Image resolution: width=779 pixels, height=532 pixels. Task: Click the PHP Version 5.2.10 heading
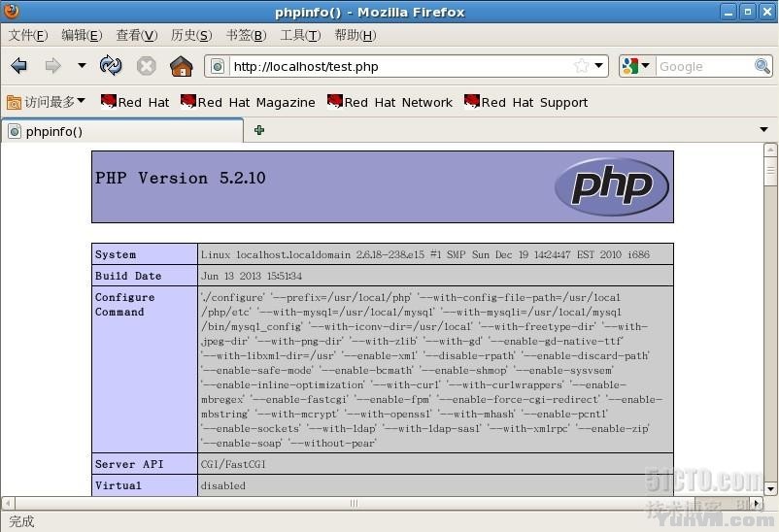(x=181, y=178)
